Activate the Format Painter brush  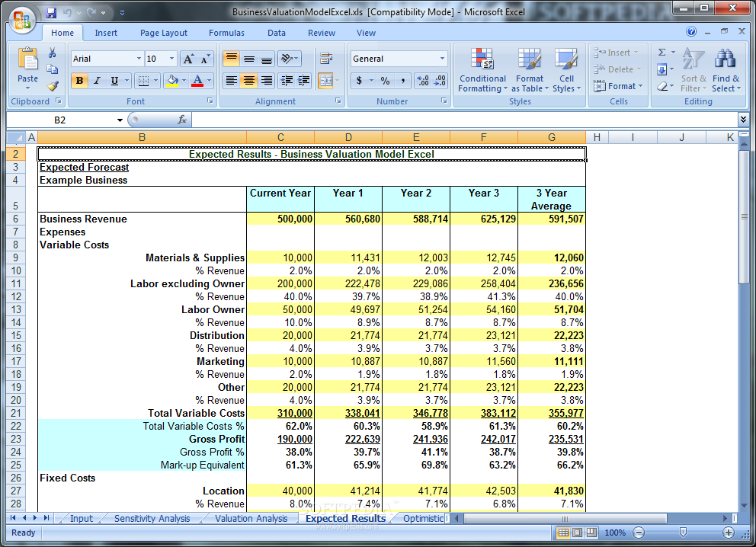click(52, 86)
